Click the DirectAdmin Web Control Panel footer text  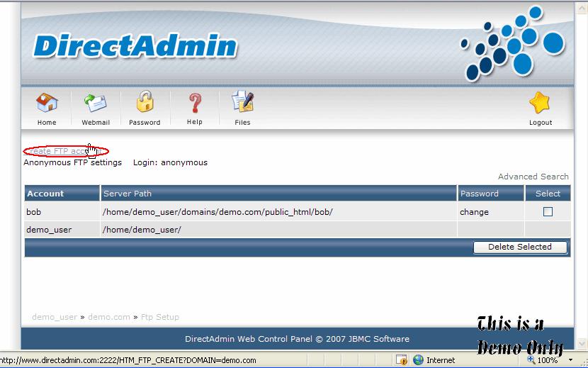click(x=297, y=339)
